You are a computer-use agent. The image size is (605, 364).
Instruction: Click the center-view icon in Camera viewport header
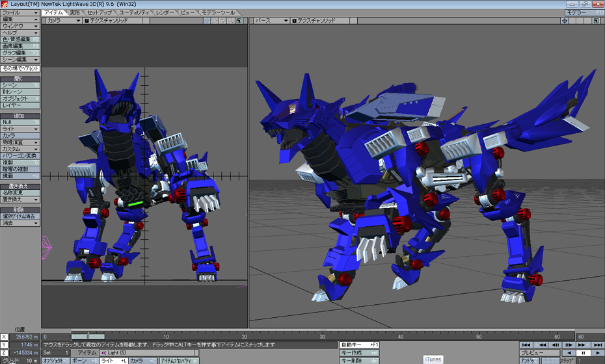[208, 20]
